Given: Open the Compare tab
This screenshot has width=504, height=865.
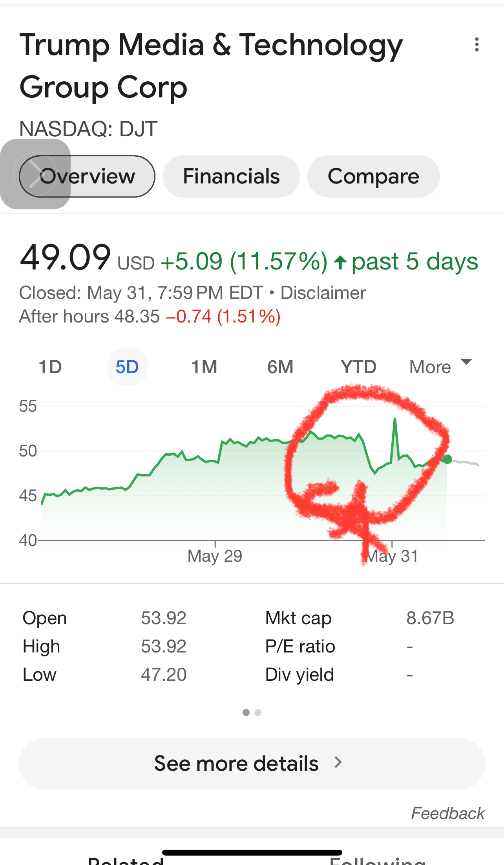Looking at the screenshot, I should (373, 176).
